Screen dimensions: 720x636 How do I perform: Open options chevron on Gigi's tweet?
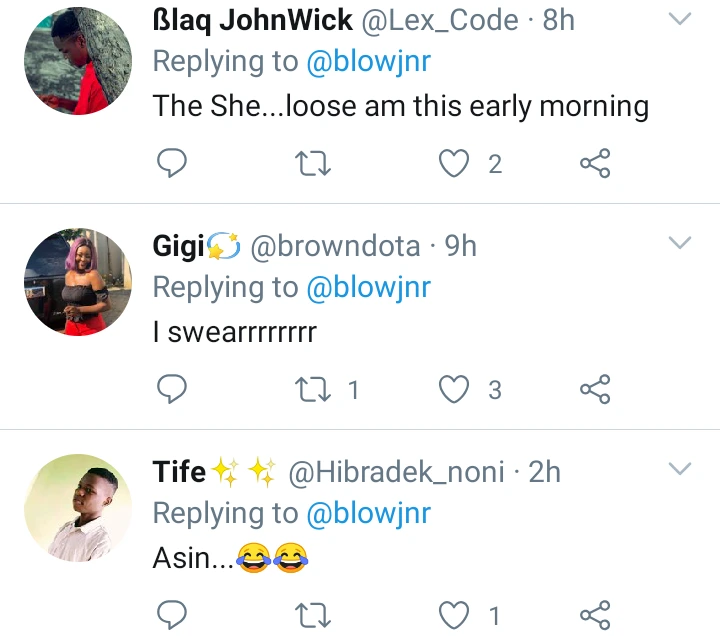(x=680, y=242)
